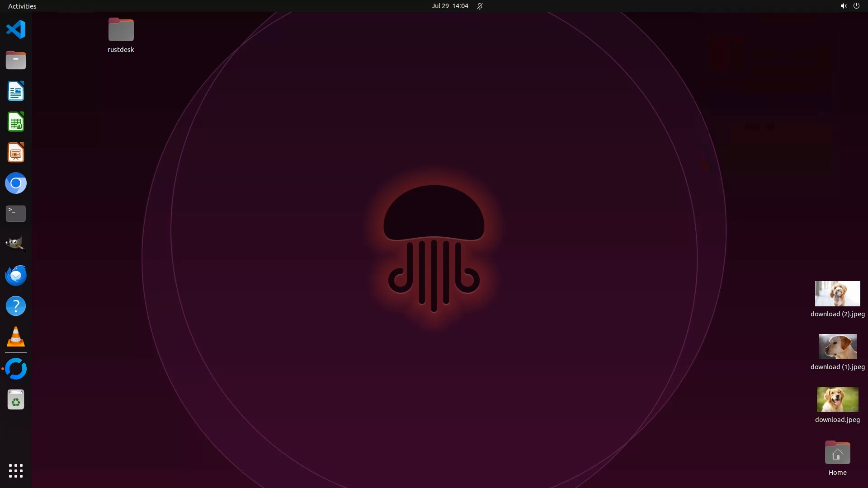Launch GIMP image editor icon
868x488 pixels.
click(16, 244)
